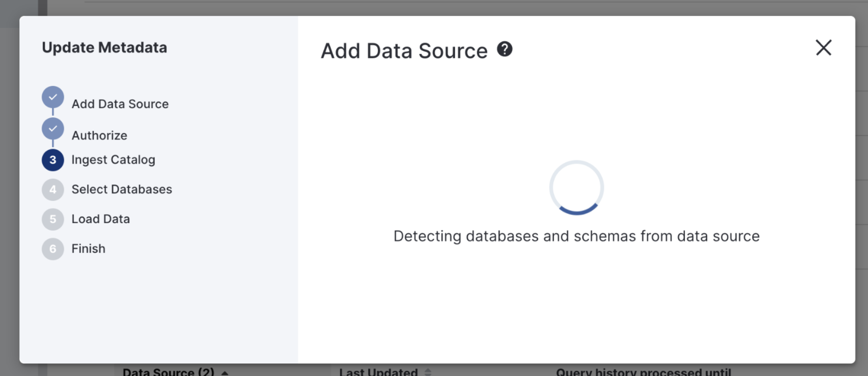The width and height of the screenshot is (868, 376).
Task: Click step 5 Load Data circle
Action: 53,219
